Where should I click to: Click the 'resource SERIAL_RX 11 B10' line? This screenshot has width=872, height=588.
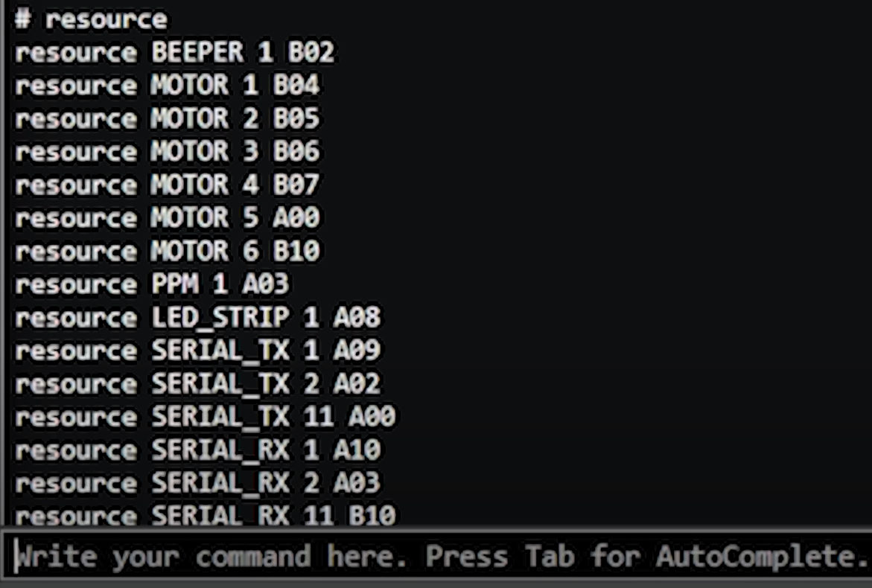(x=205, y=515)
